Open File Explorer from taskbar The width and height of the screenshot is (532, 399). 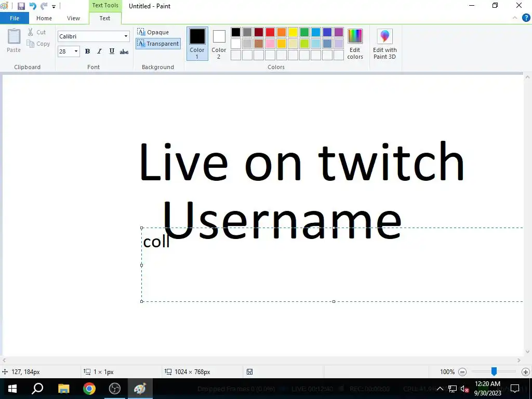(x=63, y=389)
